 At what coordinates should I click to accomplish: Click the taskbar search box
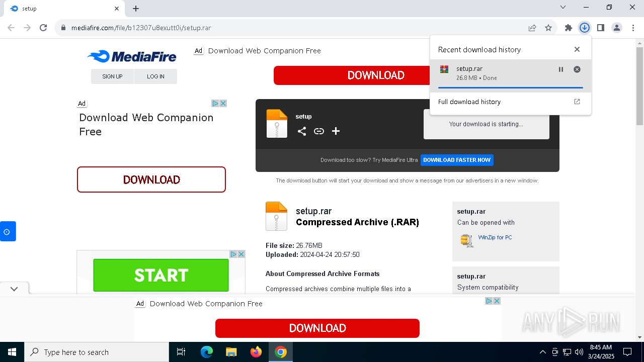coord(97,352)
